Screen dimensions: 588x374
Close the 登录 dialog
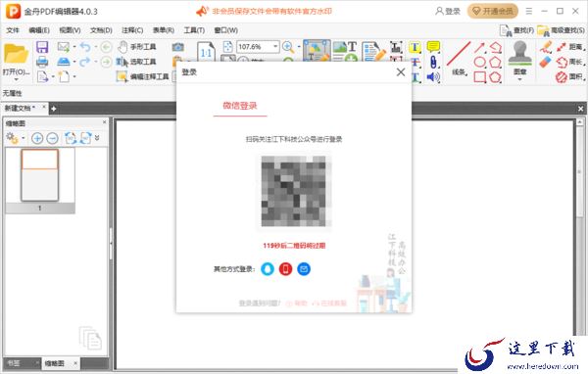coord(401,71)
